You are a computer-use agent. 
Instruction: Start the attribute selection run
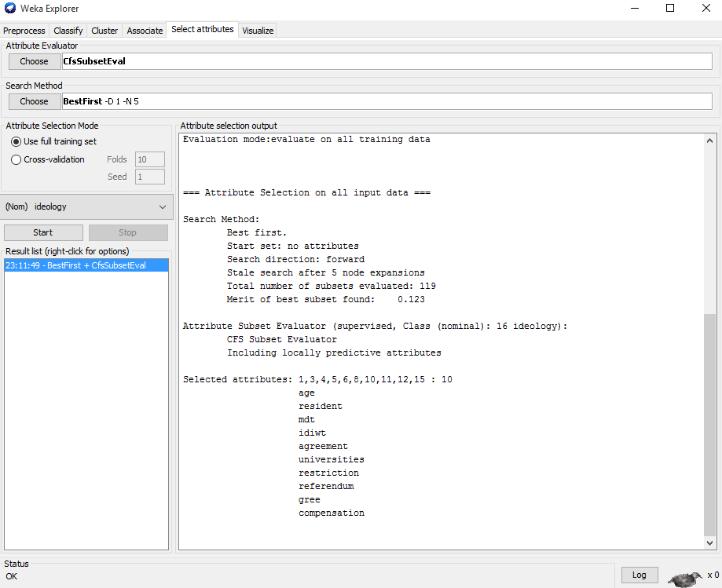[x=43, y=233]
